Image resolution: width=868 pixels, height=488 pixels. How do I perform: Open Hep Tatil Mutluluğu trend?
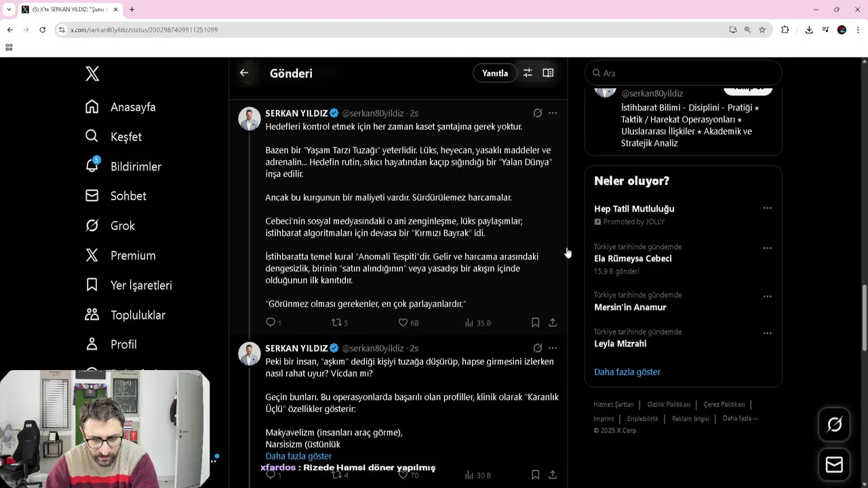[634, 209]
